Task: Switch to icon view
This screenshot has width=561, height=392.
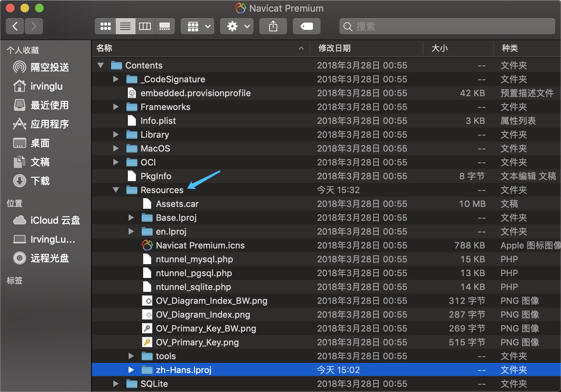Action: (106, 26)
